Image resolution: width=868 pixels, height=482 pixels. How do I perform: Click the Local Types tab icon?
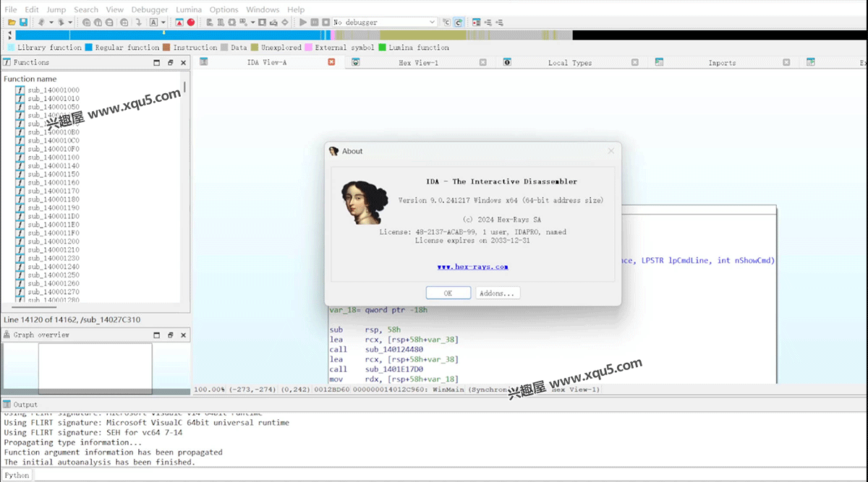pyautogui.click(x=507, y=63)
